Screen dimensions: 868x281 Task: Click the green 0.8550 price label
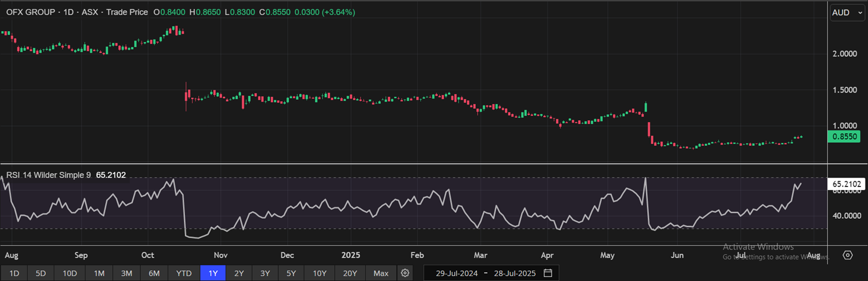click(845, 137)
